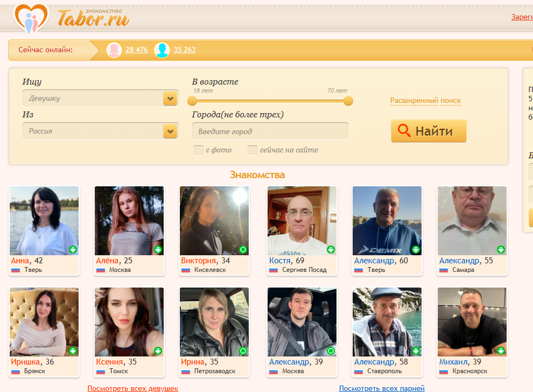The width and height of the screenshot is (533, 392).
Task: Click Russian flag icon next to Самара
Action: click(x=444, y=270)
